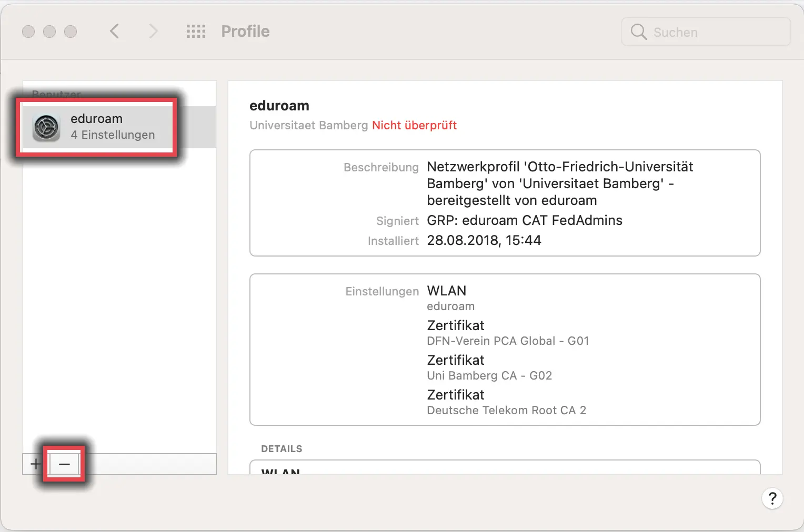This screenshot has width=804, height=532.
Task: Click the Signiert label
Action: point(397,221)
